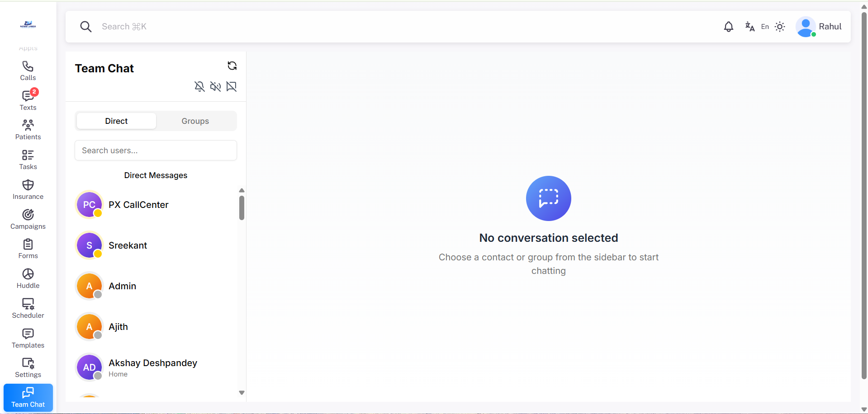This screenshot has width=868, height=414.
Task: Mute chat notifications with the bell-slash toggle
Action: [x=199, y=86]
